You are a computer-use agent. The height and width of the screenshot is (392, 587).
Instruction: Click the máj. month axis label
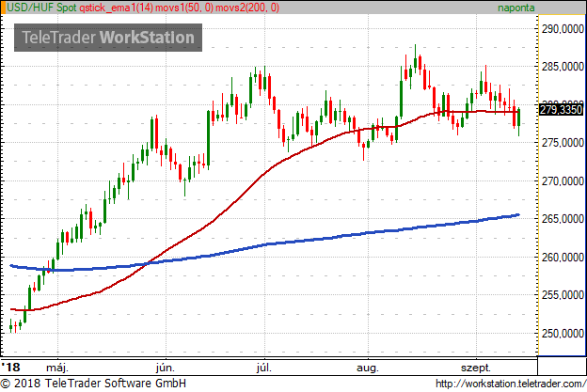pyautogui.click(x=57, y=368)
